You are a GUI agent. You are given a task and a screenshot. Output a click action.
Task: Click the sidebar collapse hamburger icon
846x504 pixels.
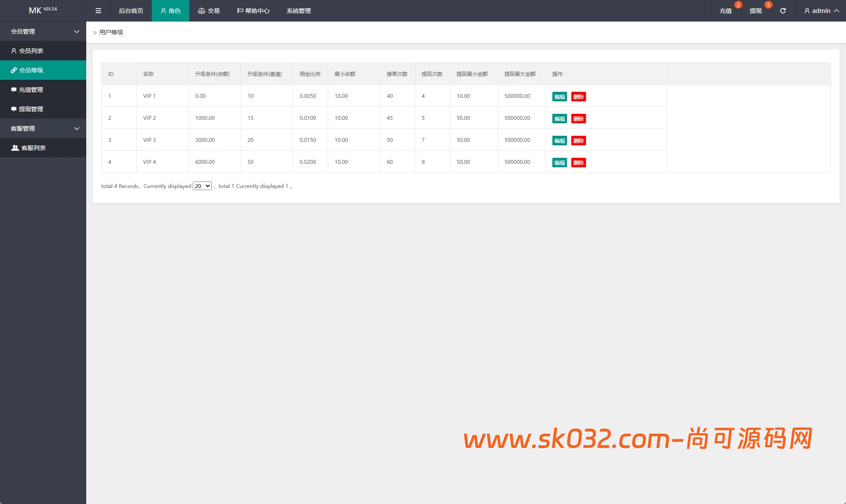click(x=98, y=11)
